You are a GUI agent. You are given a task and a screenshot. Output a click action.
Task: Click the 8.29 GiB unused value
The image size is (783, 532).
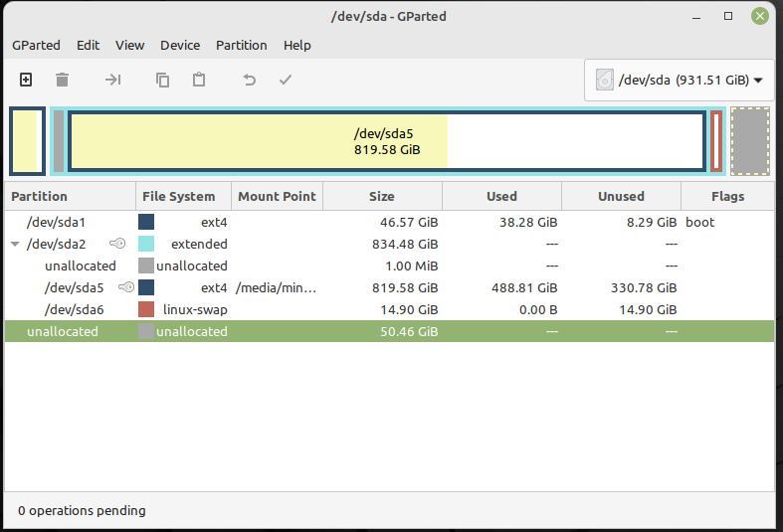click(x=652, y=222)
